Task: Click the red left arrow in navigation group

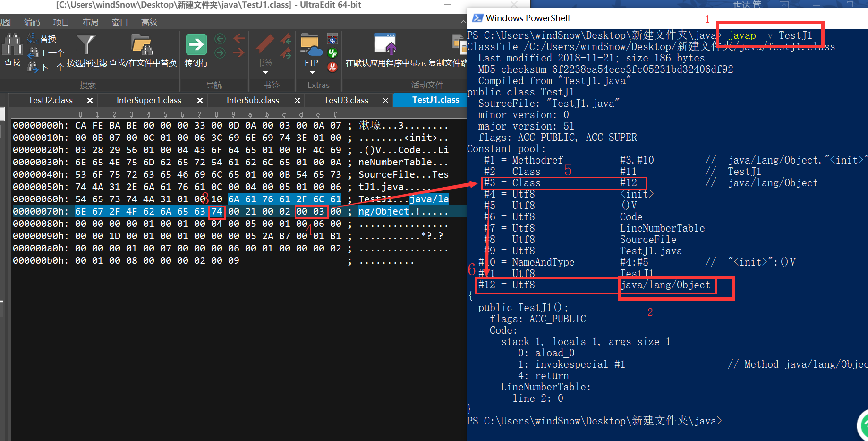Action: point(239,38)
